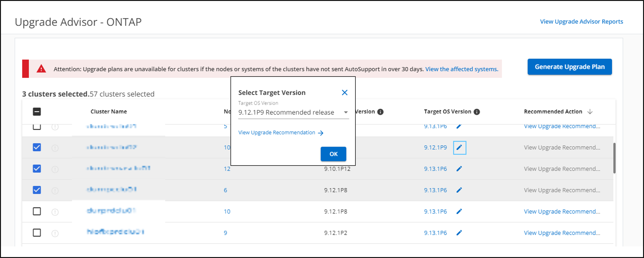This screenshot has width=644, height=258.
Task: Click Target OS Version info icon
Action: pos(477,112)
